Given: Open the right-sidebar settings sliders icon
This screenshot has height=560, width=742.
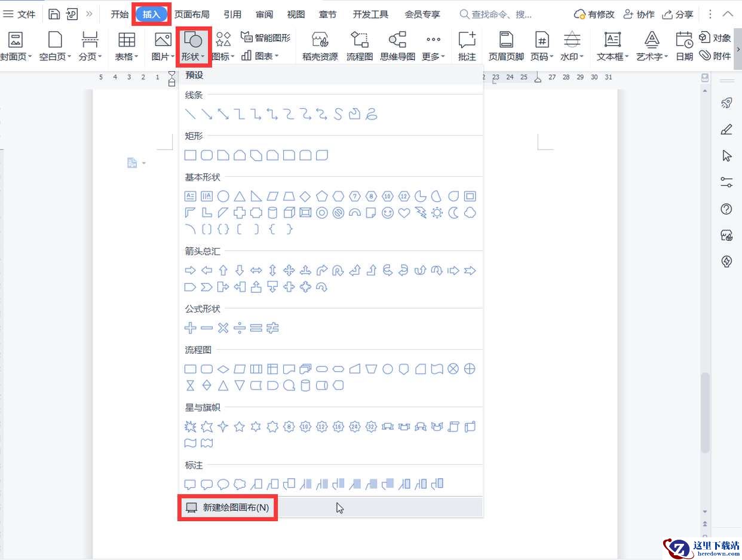Looking at the screenshot, I should point(727,182).
